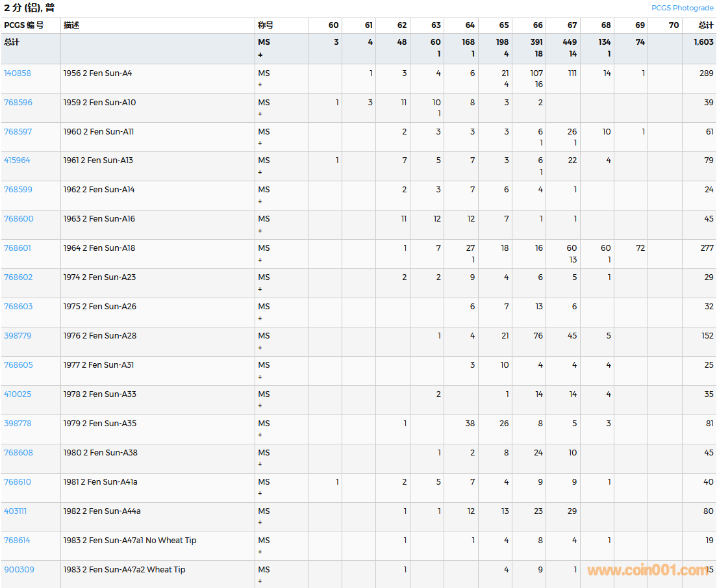Click the 1956 2 Fen Sun-A4 description
This screenshot has width=717, height=588.
(x=97, y=73)
